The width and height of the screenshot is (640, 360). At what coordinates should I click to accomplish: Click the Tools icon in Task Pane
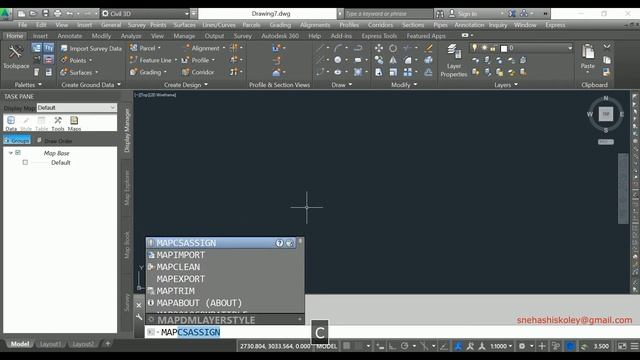click(58, 123)
